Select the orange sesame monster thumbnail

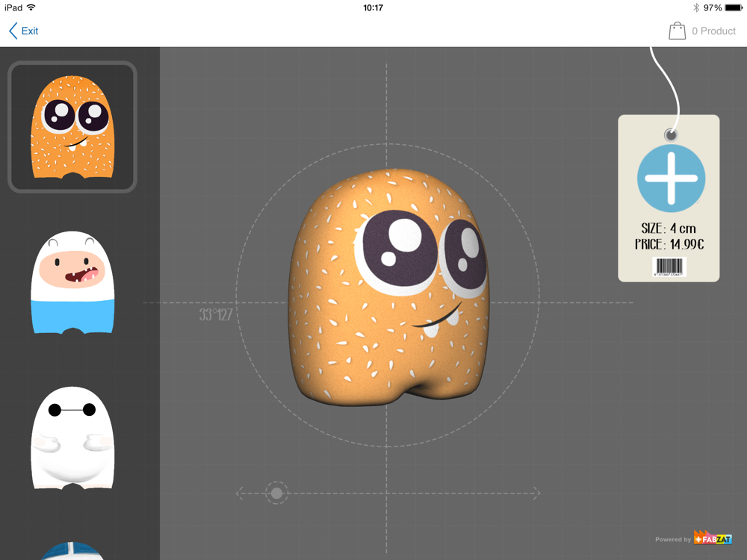pyautogui.click(x=72, y=127)
